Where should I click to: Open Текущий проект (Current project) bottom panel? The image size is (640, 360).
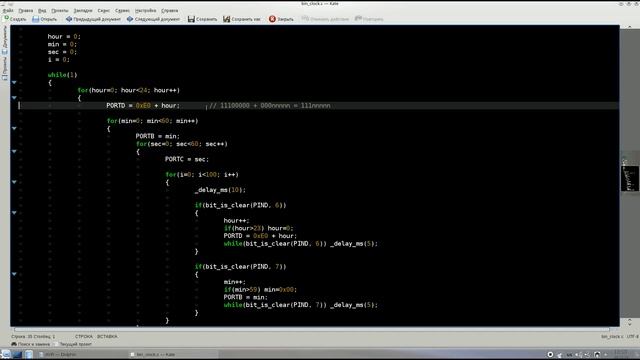pyautogui.click(x=73, y=344)
